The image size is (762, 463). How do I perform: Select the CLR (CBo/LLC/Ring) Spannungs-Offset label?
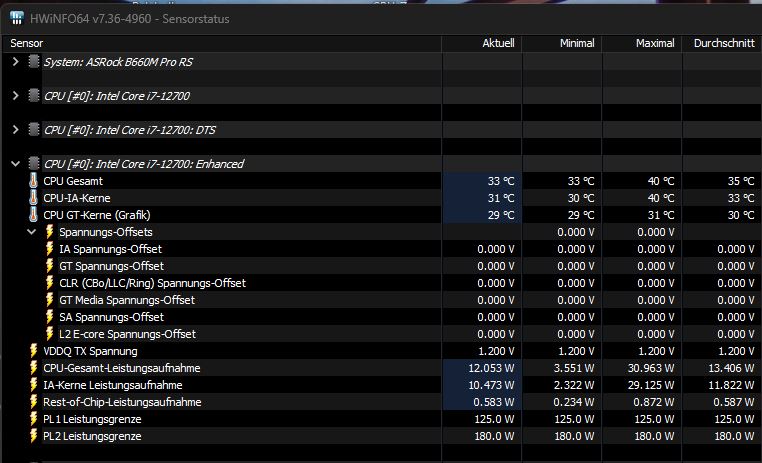tap(153, 283)
